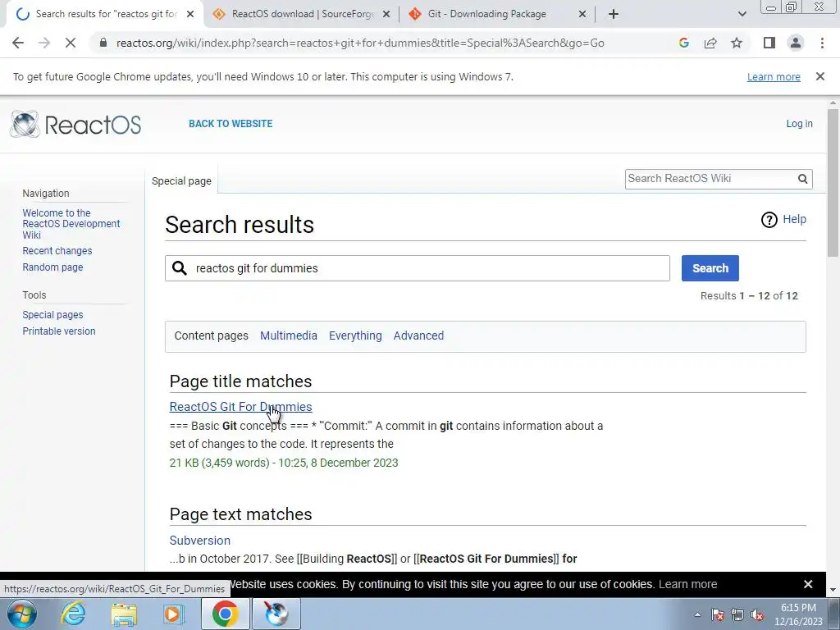Click the Log in link
This screenshot has width=840, height=630.
[x=799, y=124]
